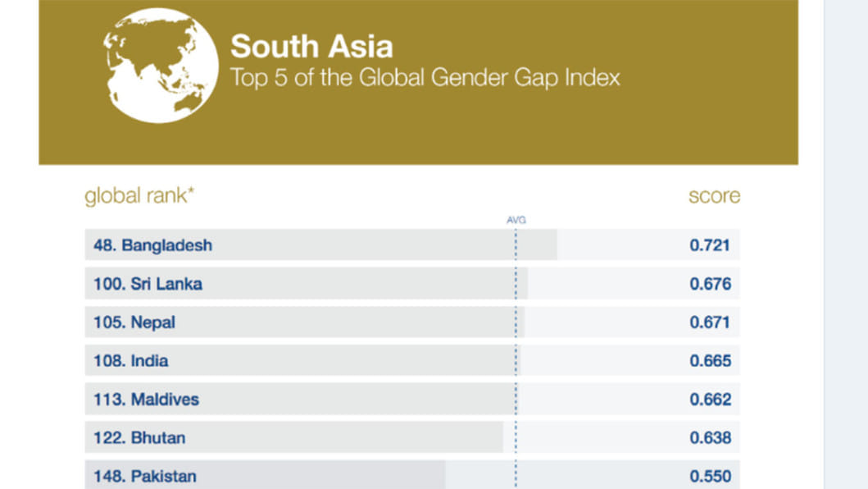Click the global rank column header
Viewport: 868px width, 489px height.
coord(139,196)
